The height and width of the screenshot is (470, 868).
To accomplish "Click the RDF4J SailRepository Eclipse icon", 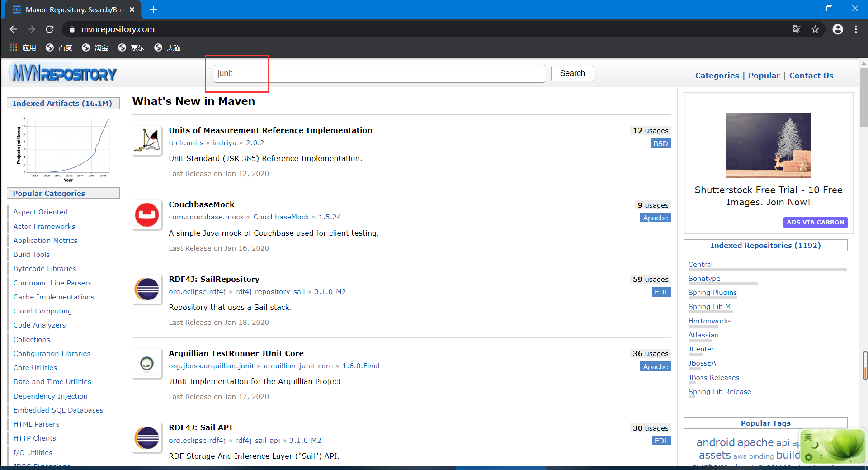I will click(x=147, y=290).
